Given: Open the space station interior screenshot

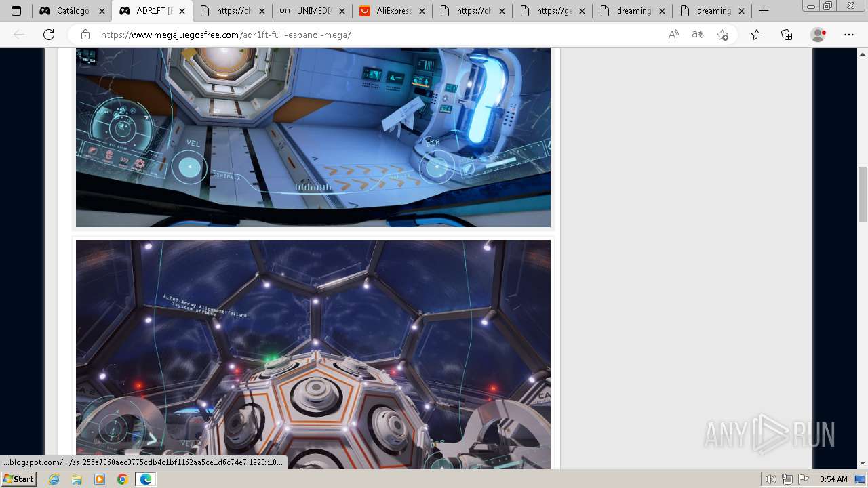Looking at the screenshot, I should 313,138.
